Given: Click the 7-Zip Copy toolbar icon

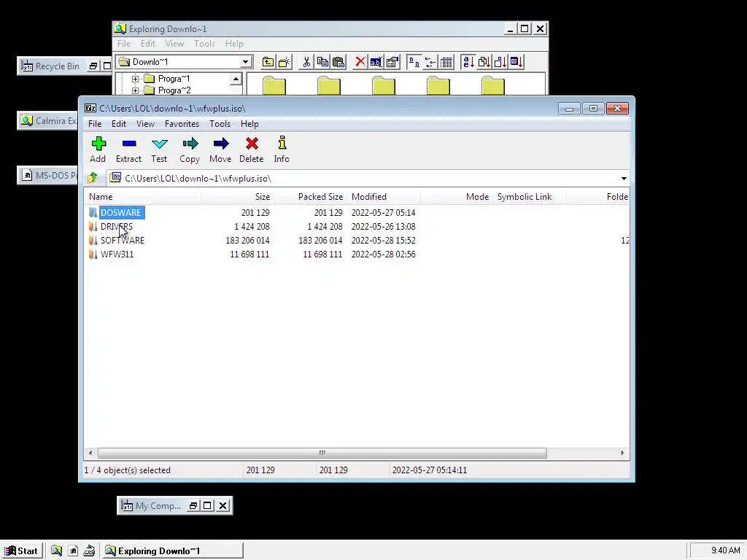Looking at the screenshot, I should pos(190,149).
